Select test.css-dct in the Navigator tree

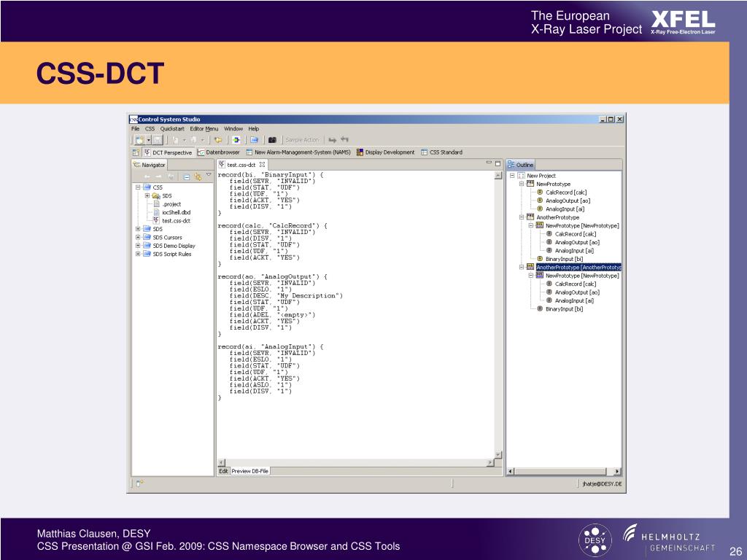tap(171, 220)
